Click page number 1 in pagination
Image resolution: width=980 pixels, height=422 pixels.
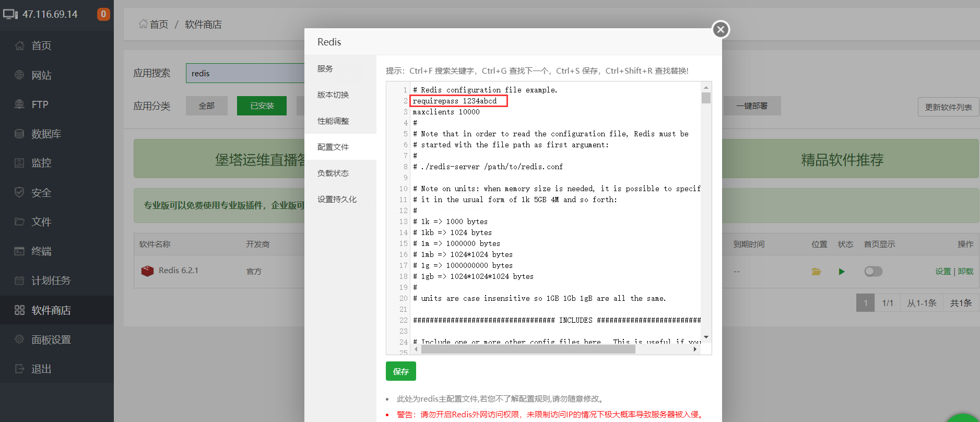pos(865,303)
